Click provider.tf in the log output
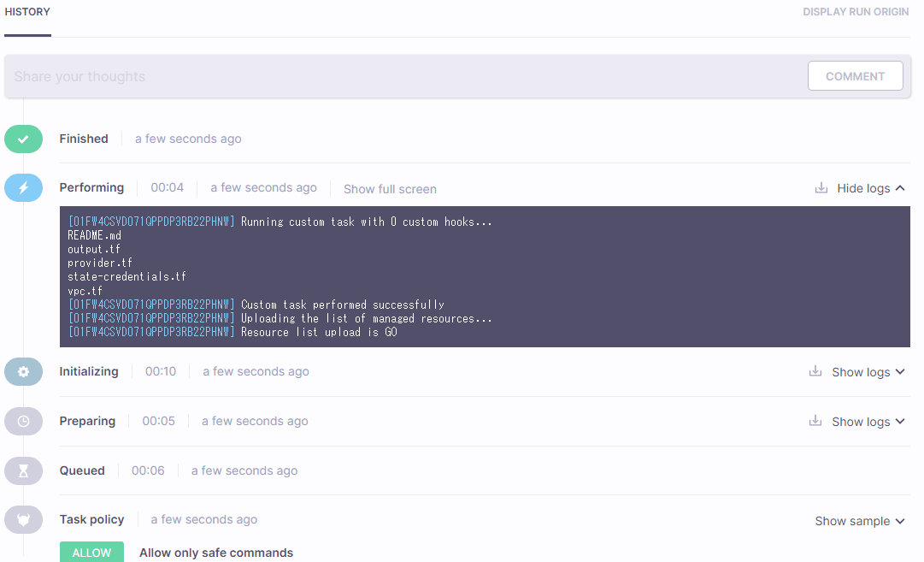The image size is (924, 562). [x=100, y=263]
